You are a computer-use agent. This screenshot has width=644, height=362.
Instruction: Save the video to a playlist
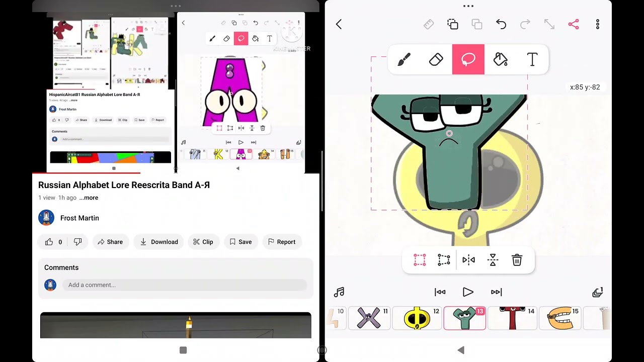click(240, 242)
